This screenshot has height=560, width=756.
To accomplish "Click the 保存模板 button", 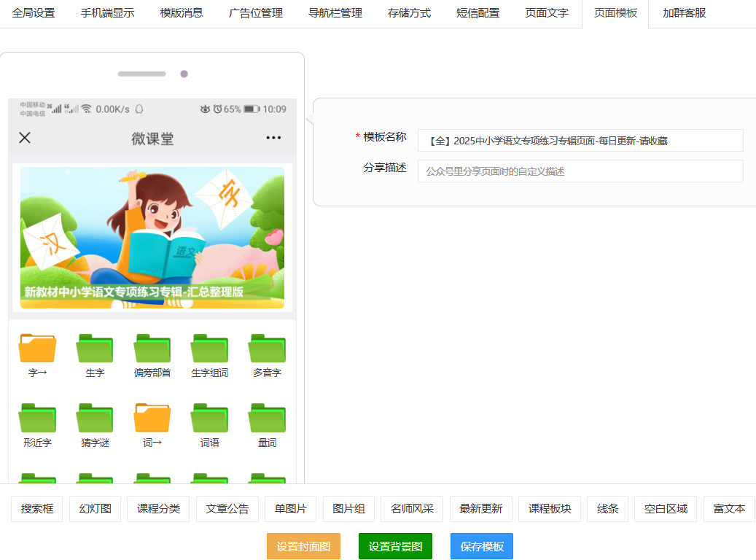I will (482, 546).
